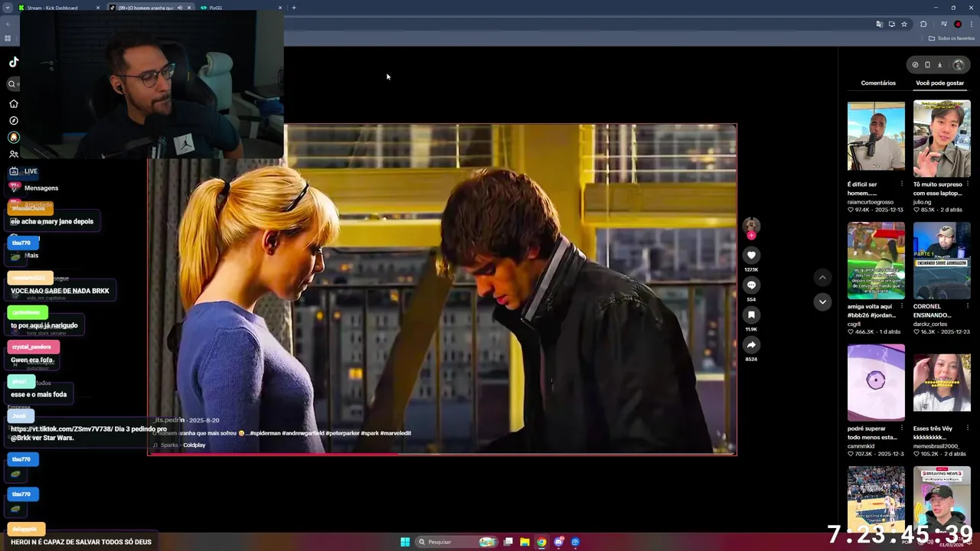Screen dimensions: 980x551
Task: Open the LIVE section icon in sidebar
Action: coord(13,171)
